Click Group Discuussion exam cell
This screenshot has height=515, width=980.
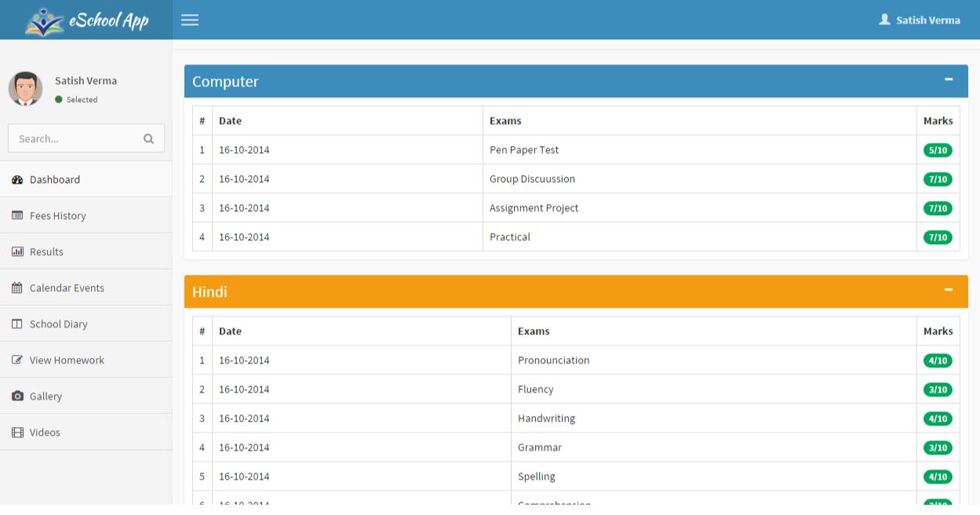[699, 179]
